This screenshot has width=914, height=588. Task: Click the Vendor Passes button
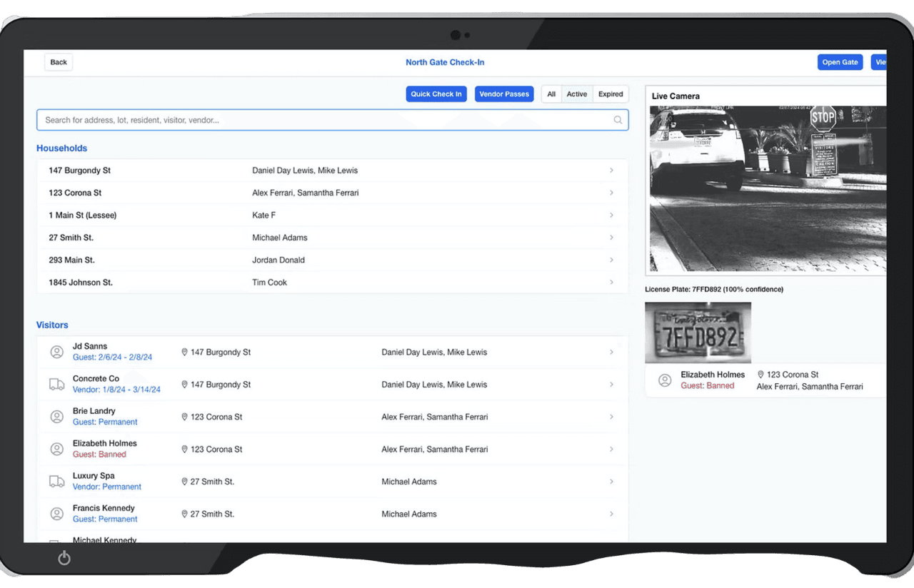click(504, 94)
